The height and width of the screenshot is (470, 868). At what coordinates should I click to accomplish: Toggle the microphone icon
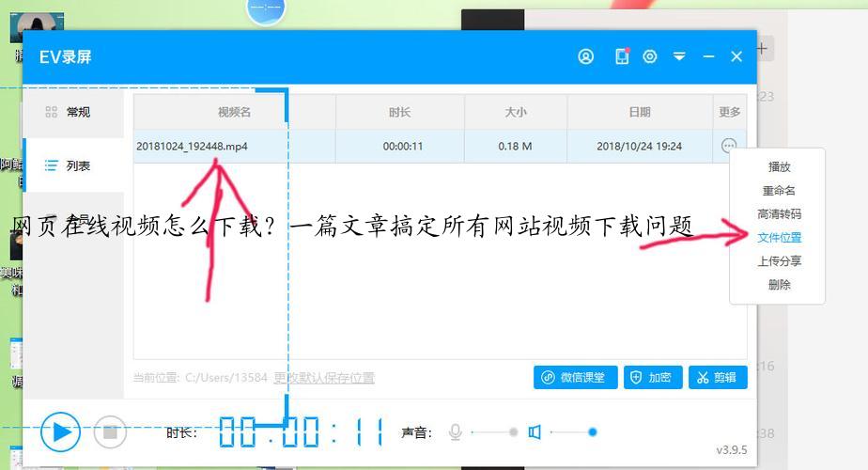(x=455, y=432)
